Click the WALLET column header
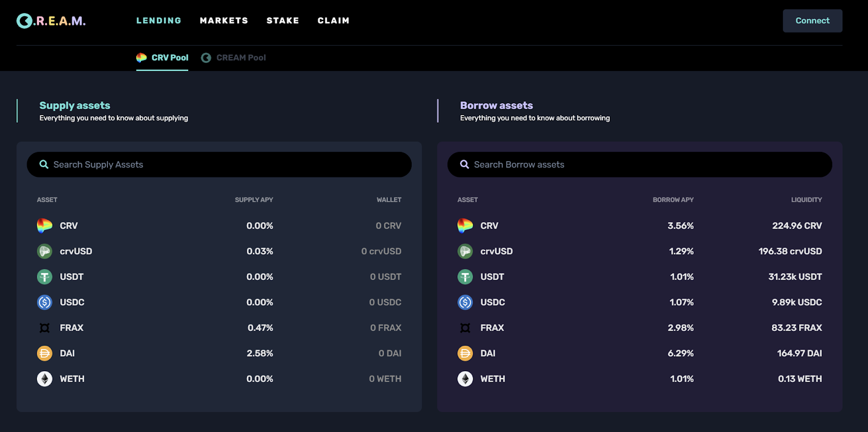The height and width of the screenshot is (432, 868). (x=389, y=200)
